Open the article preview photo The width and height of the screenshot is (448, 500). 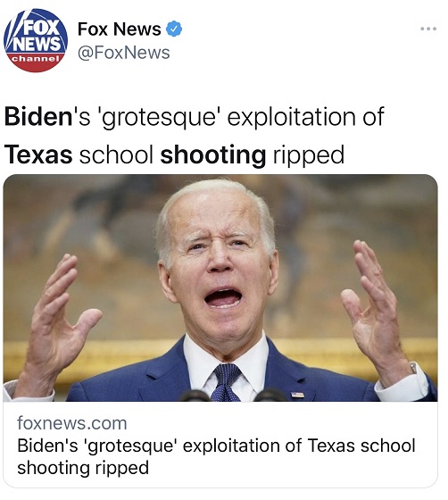click(x=220, y=287)
